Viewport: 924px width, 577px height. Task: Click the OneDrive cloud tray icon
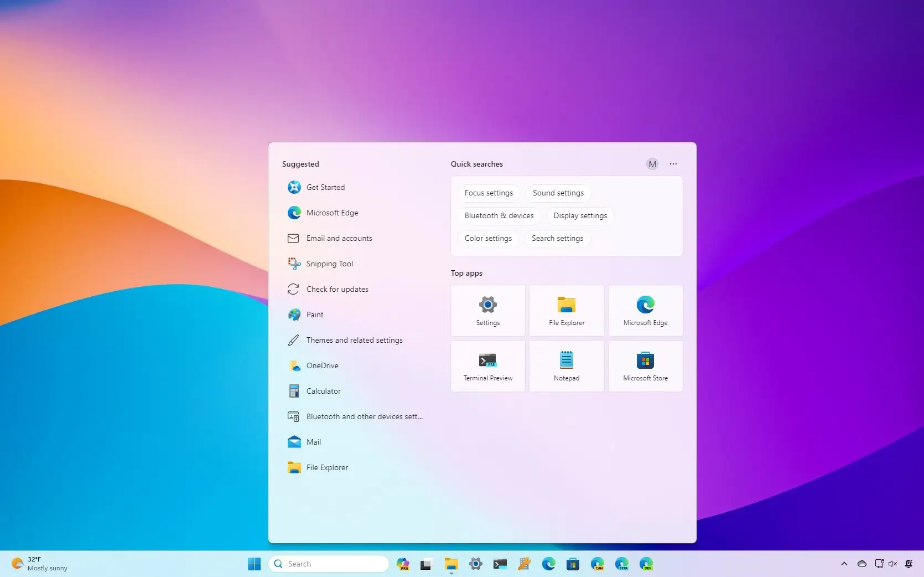(x=862, y=564)
